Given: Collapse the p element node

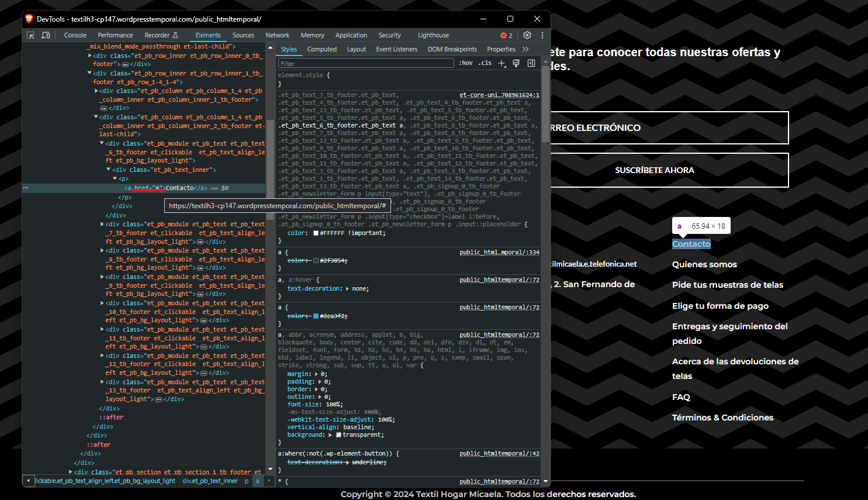Looking at the screenshot, I should [x=115, y=178].
